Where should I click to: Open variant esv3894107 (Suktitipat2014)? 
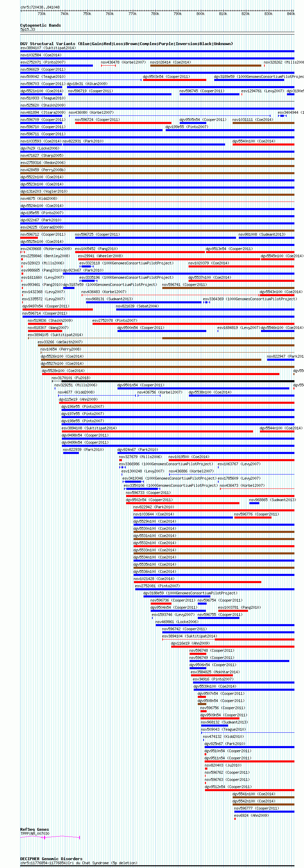pos(48,48)
